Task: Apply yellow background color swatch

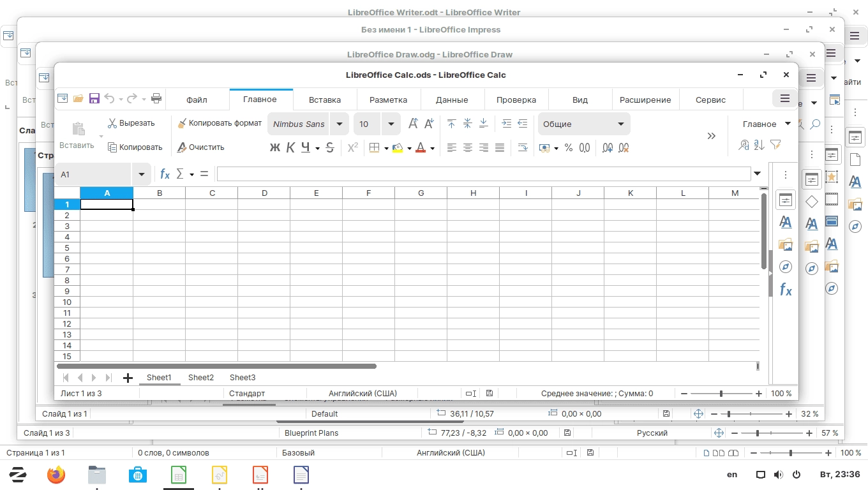Action: click(398, 148)
